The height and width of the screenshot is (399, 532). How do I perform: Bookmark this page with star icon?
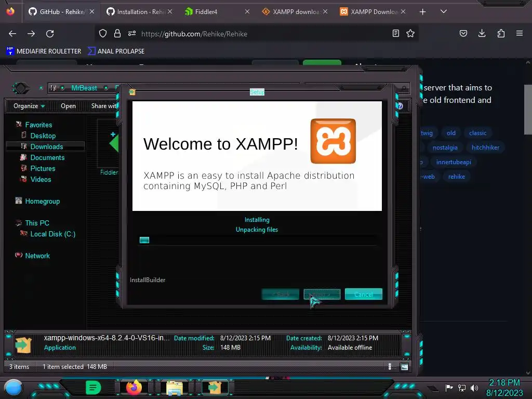tap(410, 33)
